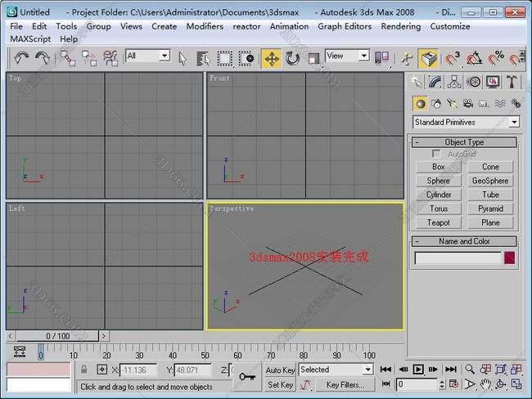Toggle Window/Crossing selection mode

(x=246, y=59)
